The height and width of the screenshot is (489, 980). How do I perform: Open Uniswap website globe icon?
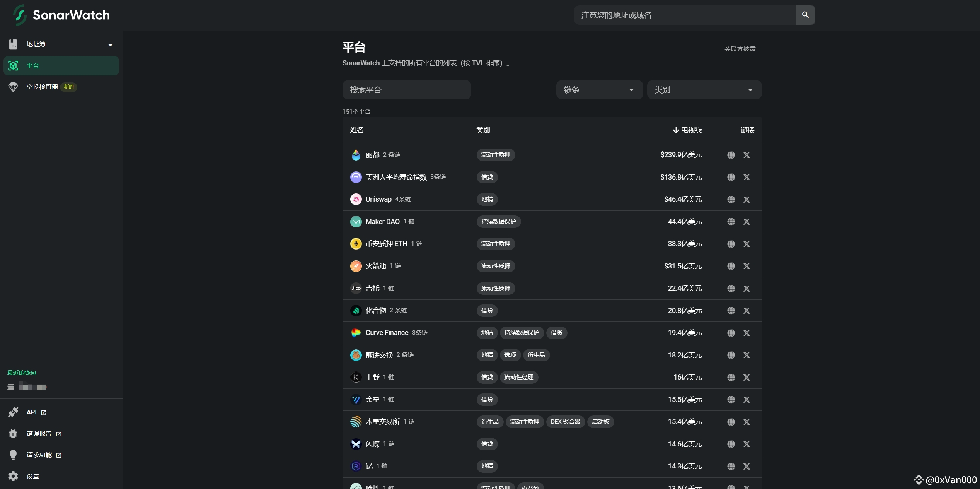(731, 200)
